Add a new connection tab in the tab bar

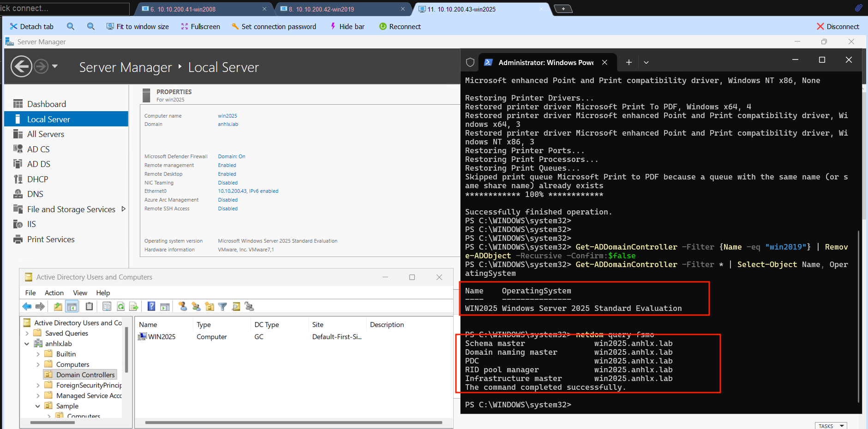pos(563,9)
